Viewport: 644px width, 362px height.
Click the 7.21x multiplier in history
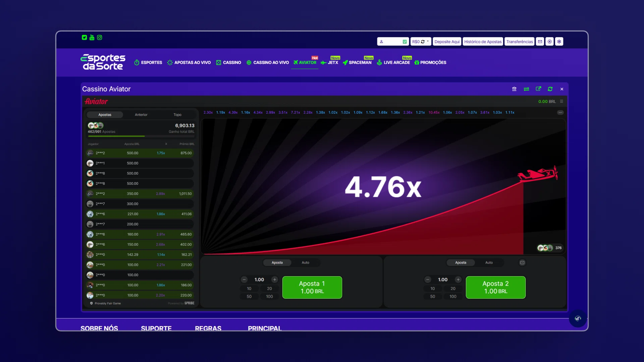coord(296,113)
